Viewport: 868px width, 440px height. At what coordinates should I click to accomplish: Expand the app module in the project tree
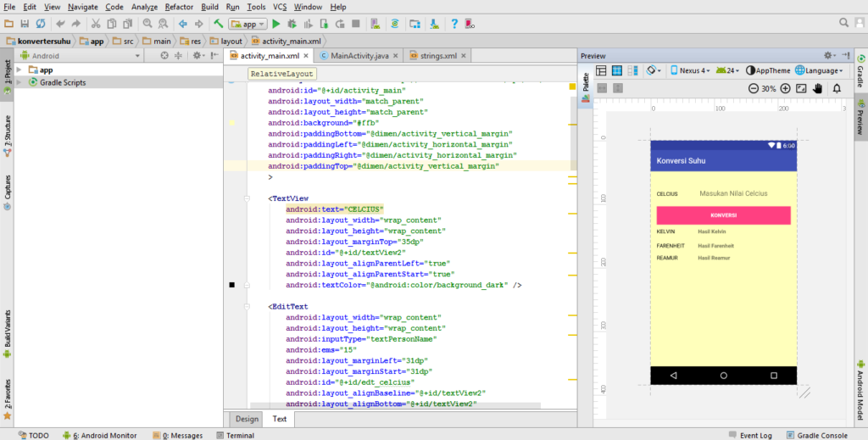[20, 70]
